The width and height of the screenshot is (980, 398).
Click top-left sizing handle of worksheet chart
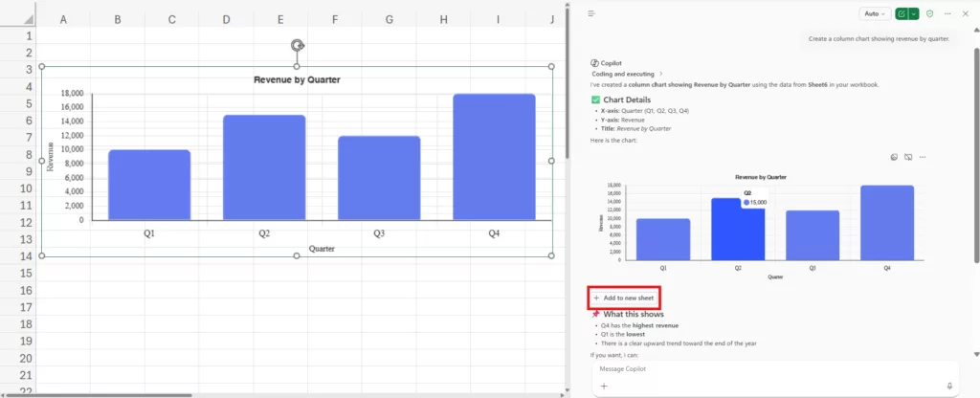point(42,66)
